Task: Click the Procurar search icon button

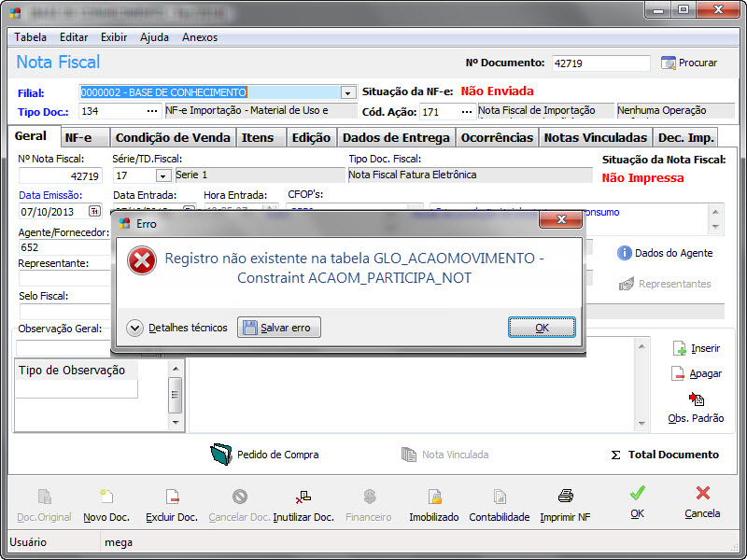Action: tap(669, 63)
